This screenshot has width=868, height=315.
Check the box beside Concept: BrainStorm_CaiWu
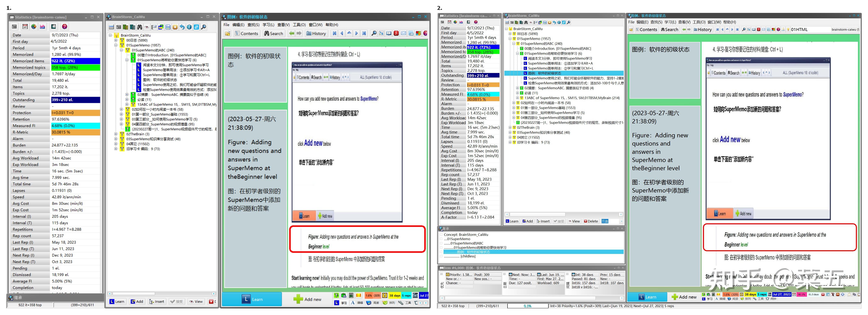pos(441,235)
